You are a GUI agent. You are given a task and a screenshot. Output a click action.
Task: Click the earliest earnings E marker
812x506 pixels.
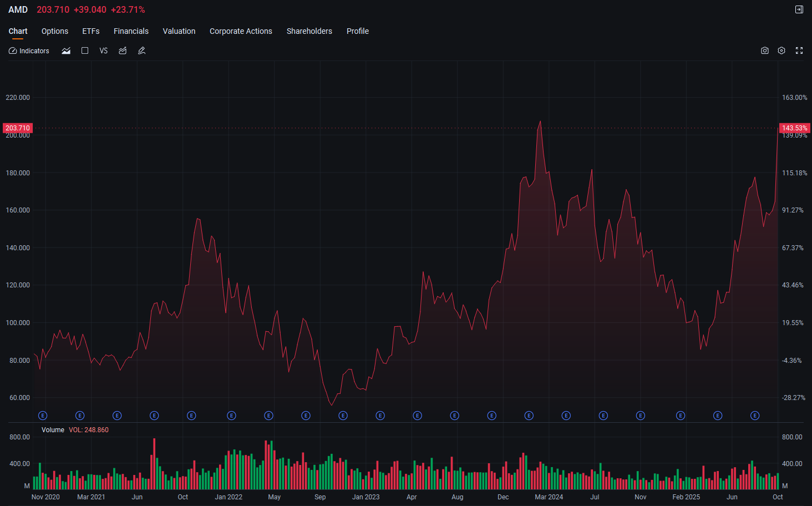[x=43, y=416]
